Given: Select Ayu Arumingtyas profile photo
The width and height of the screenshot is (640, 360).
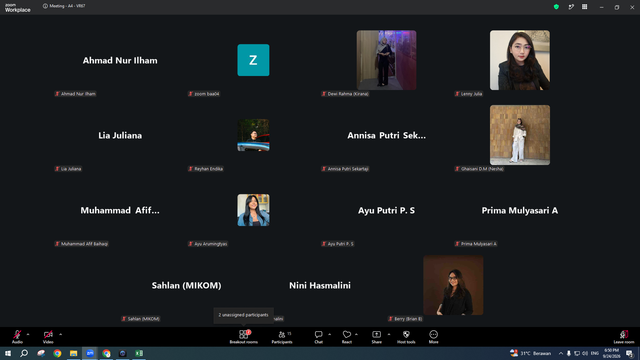Looking at the screenshot, I should coord(253,210).
